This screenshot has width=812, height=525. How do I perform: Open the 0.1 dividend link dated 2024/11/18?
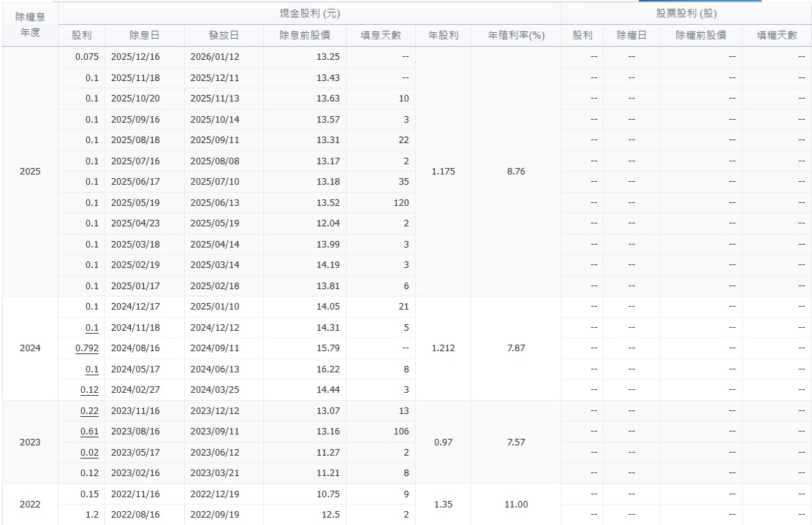click(x=92, y=328)
